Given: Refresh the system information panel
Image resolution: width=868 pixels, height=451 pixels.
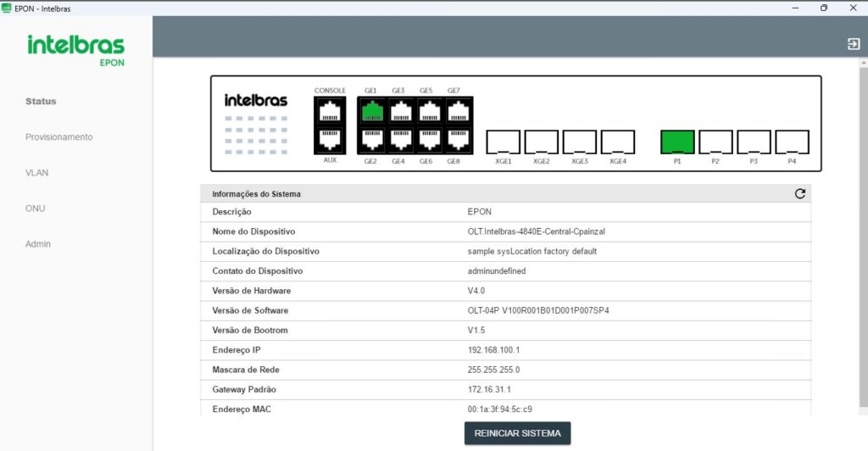Looking at the screenshot, I should [x=800, y=193].
